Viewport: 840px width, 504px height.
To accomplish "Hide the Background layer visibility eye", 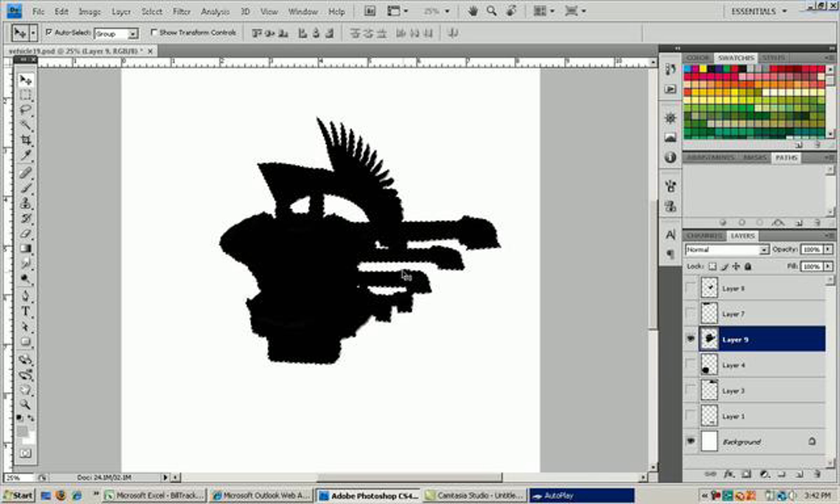I will tap(691, 441).
